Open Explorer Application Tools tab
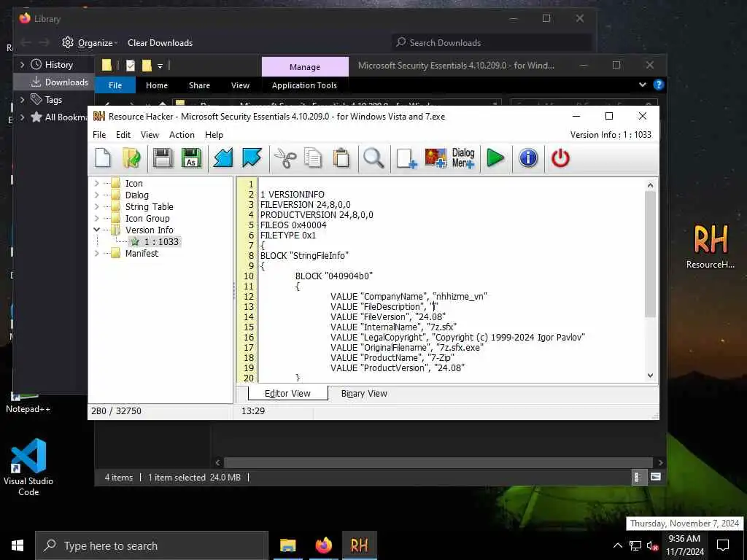Image resolution: width=747 pixels, height=560 pixels. click(304, 85)
